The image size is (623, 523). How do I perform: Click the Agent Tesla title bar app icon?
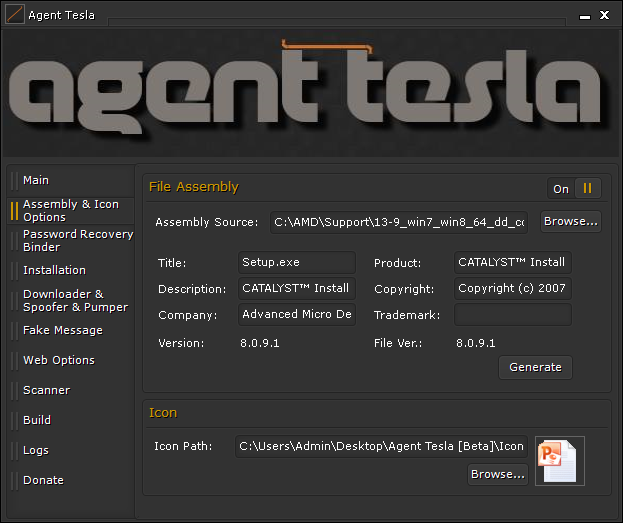click(x=15, y=14)
